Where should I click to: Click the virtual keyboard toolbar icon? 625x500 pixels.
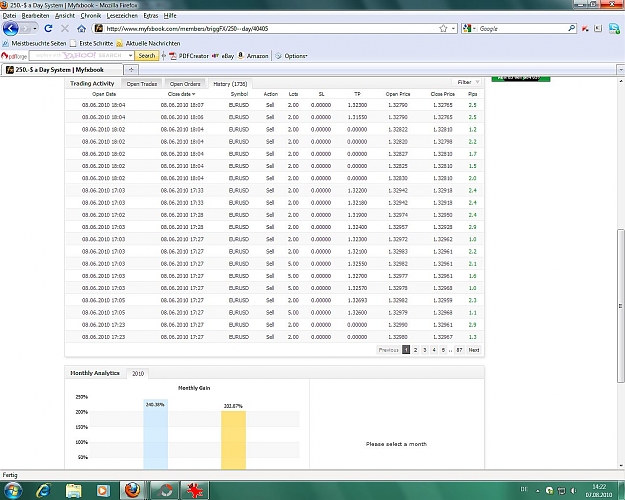point(597,28)
